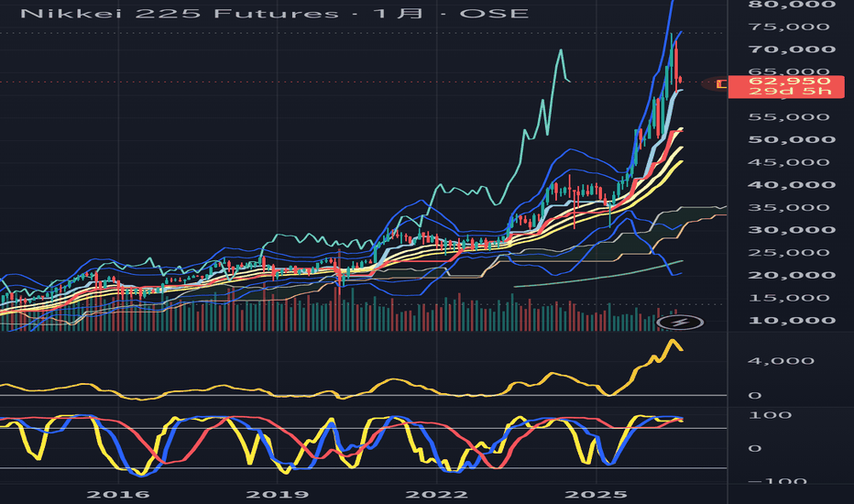Click the 35,000 price axis label
The width and height of the screenshot is (854, 504).
789,207
